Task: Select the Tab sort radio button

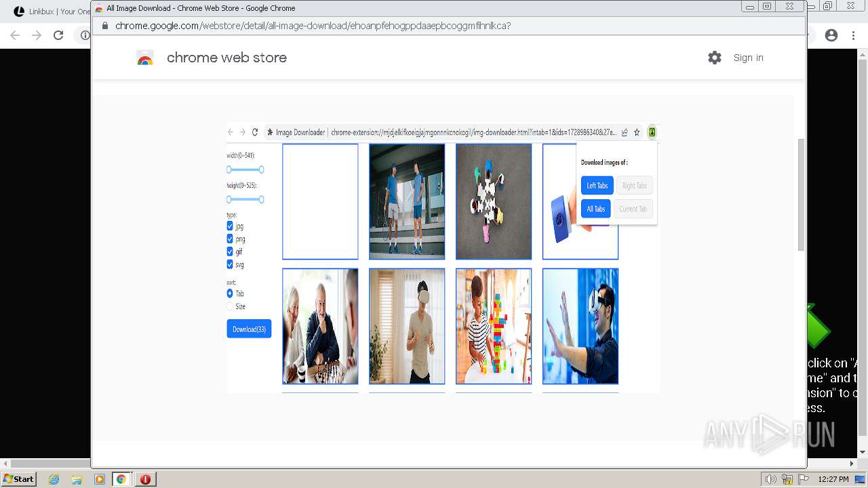Action: (230, 293)
